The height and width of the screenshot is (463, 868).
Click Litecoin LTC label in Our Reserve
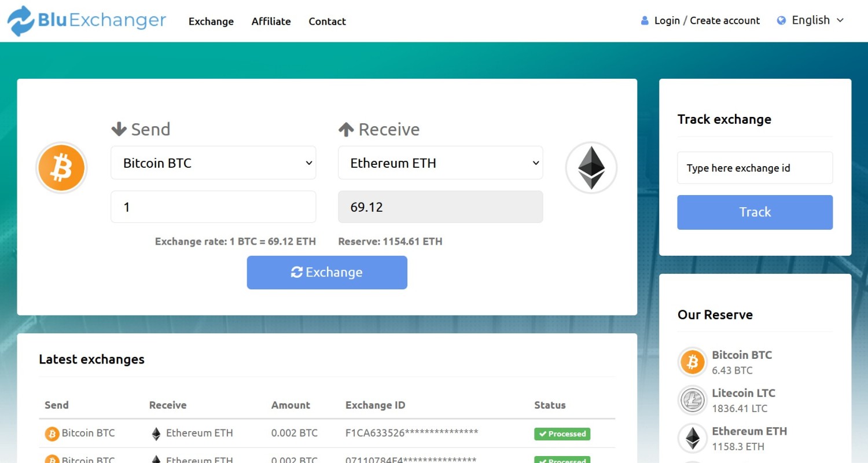[744, 393]
